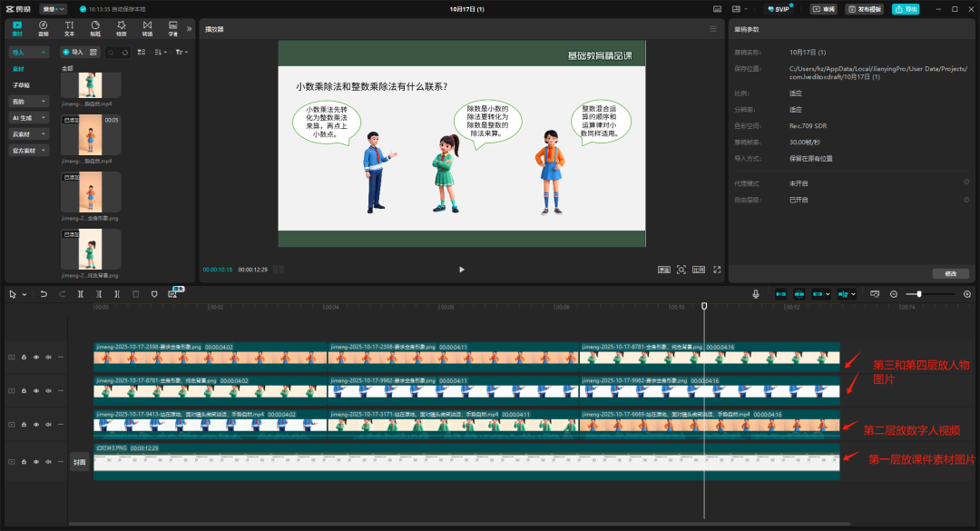980x531 pixels.
Task: Toggle lock on the second timeline track
Action: [x=24, y=391]
